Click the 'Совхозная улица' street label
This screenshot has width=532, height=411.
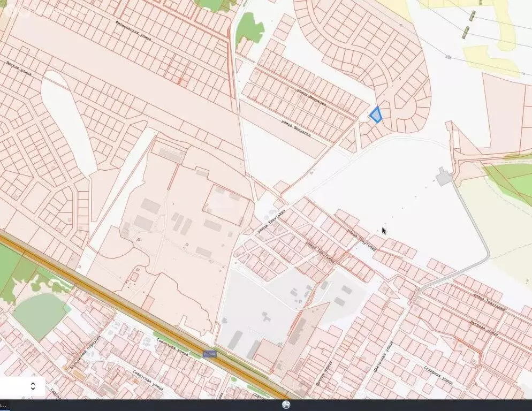[172, 347]
